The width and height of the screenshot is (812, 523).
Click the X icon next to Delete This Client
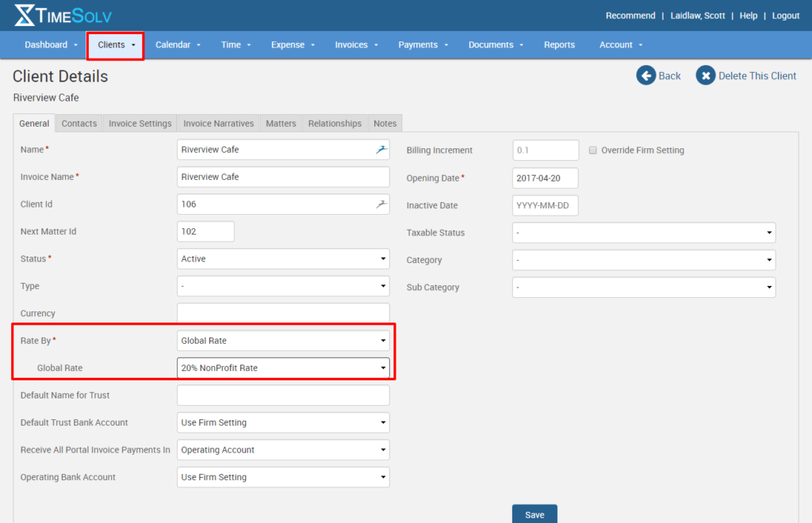pyautogui.click(x=706, y=75)
